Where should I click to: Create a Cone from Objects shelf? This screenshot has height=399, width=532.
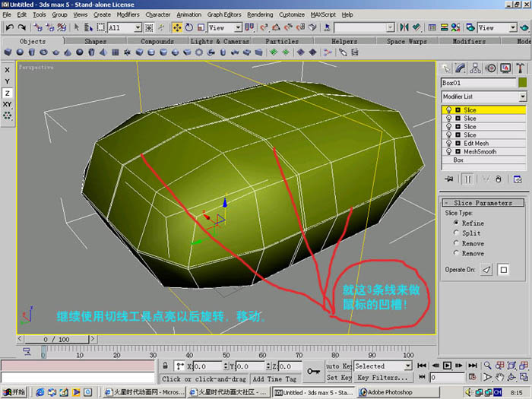point(68,52)
